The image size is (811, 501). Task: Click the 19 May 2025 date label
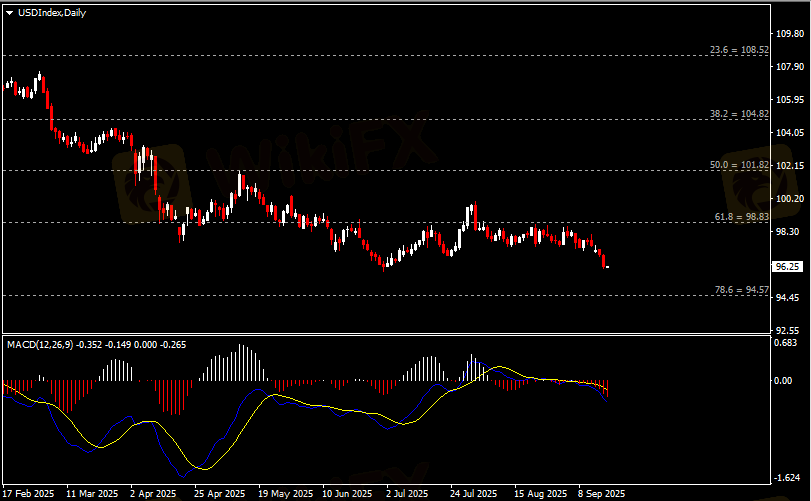click(286, 494)
